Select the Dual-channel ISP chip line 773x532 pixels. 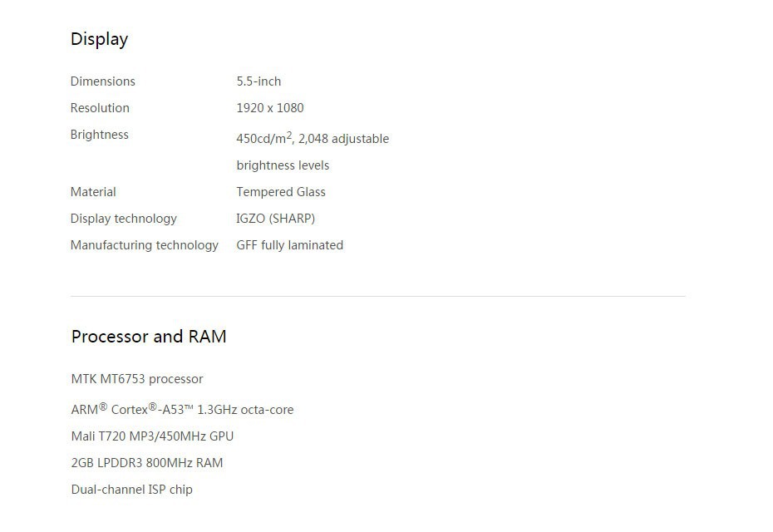point(131,490)
